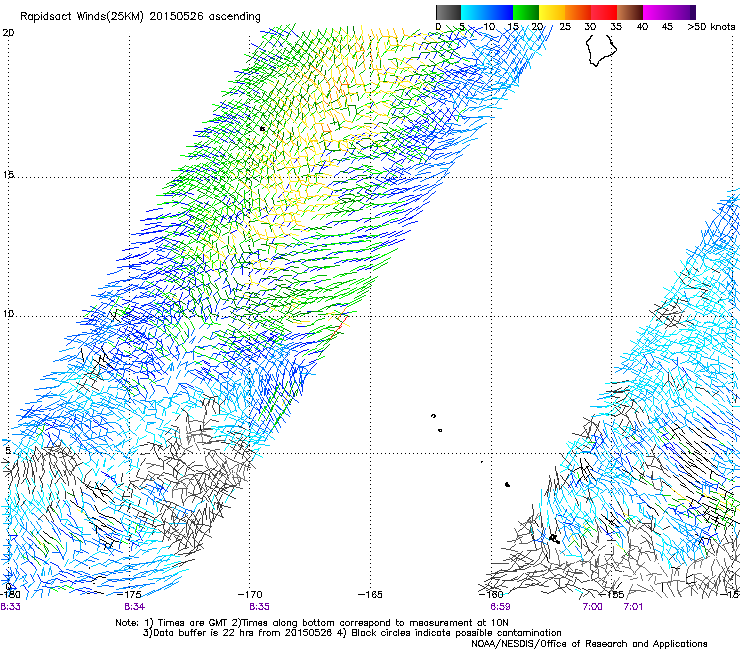740x650 pixels.
Task: Click the black contamination circle near 17N -170
Action: (262, 128)
